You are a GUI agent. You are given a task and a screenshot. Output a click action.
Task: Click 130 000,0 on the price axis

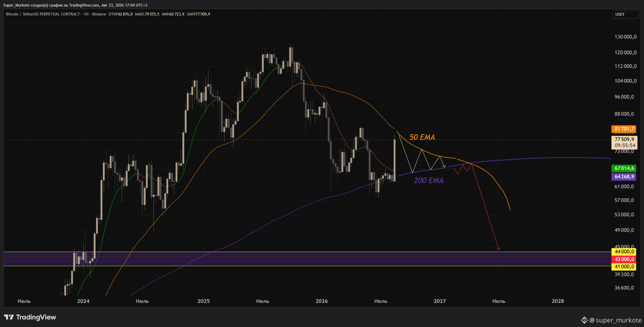625,37
